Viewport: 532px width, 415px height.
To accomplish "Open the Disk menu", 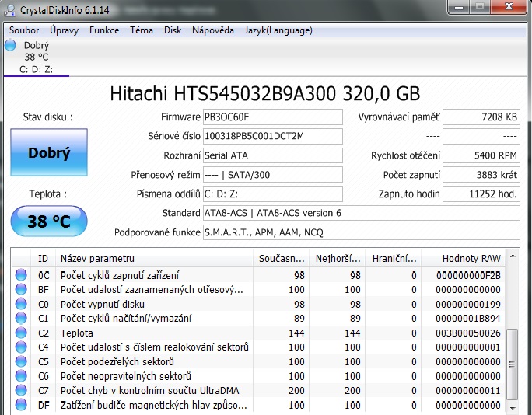I will click(x=173, y=30).
